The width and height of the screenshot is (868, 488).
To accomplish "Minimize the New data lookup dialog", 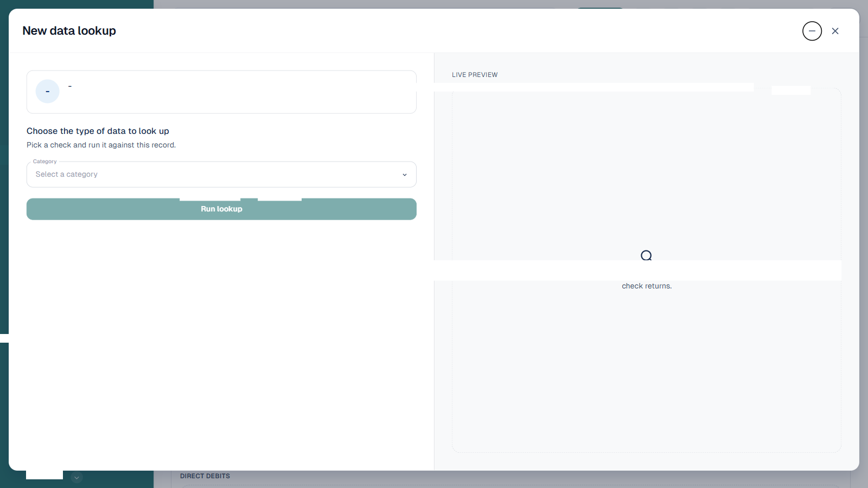I will pos(812,31).
